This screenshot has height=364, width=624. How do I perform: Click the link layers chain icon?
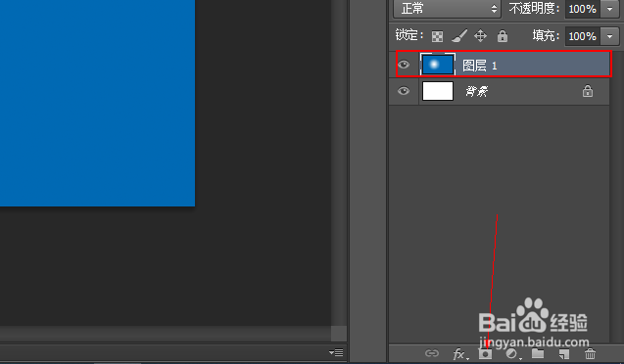(432, 353)
